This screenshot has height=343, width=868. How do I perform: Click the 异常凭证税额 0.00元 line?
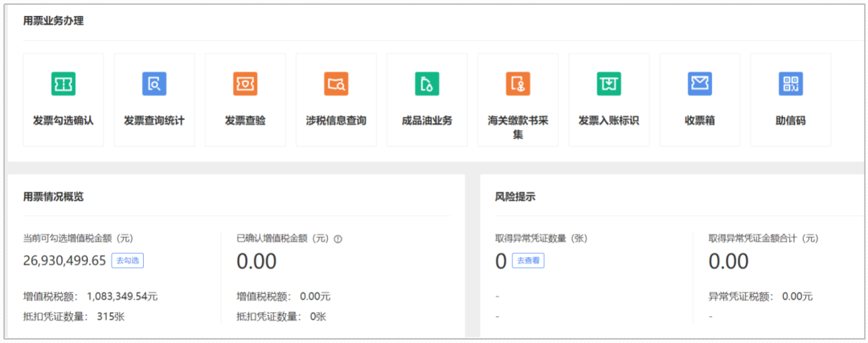point(760,296)
